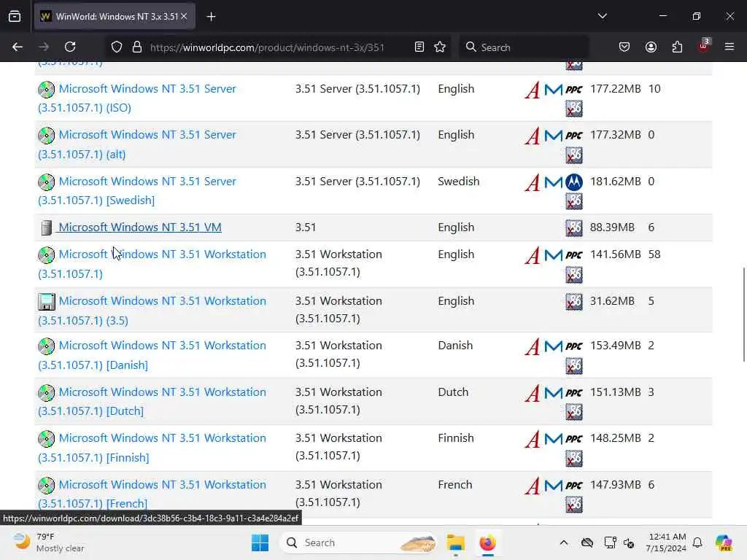The image size is (747, 560).
Task: Open NT 3.51 Workstation [French] link
Action: 152,494
